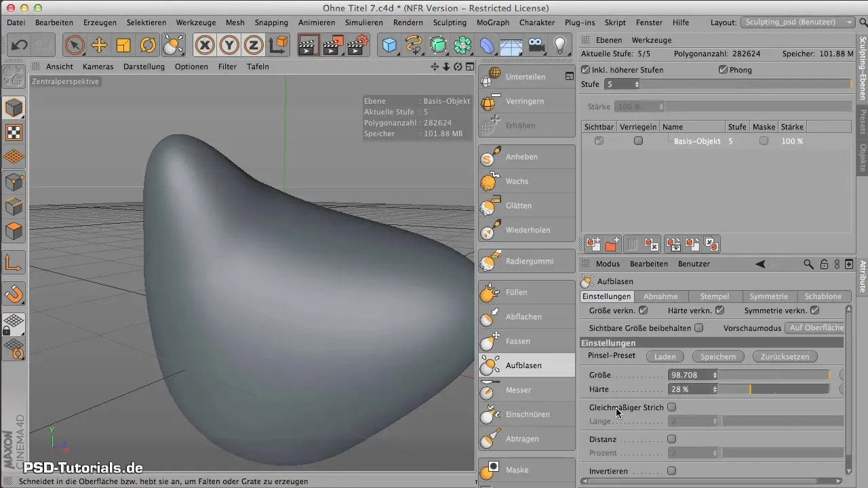This screenshot has height=488, width=868.
Task: Toggle Y axis lock
Action: click(x=229, y=45)
